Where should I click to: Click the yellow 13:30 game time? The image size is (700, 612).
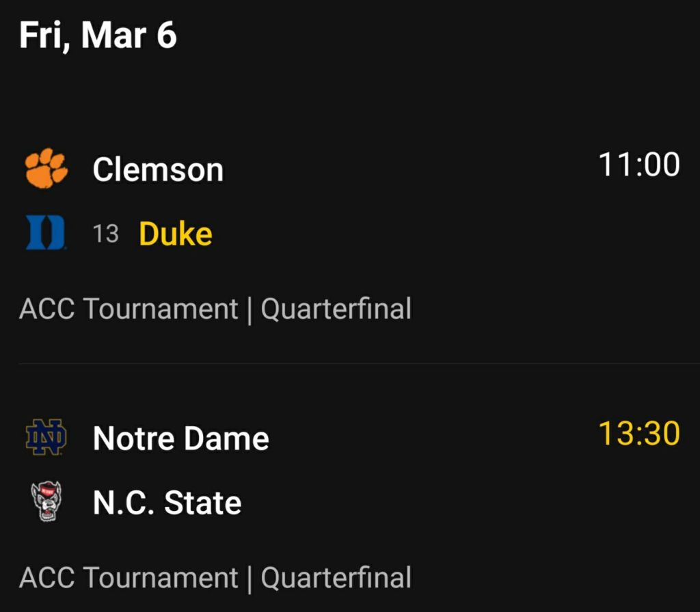[x=638, y=434]
